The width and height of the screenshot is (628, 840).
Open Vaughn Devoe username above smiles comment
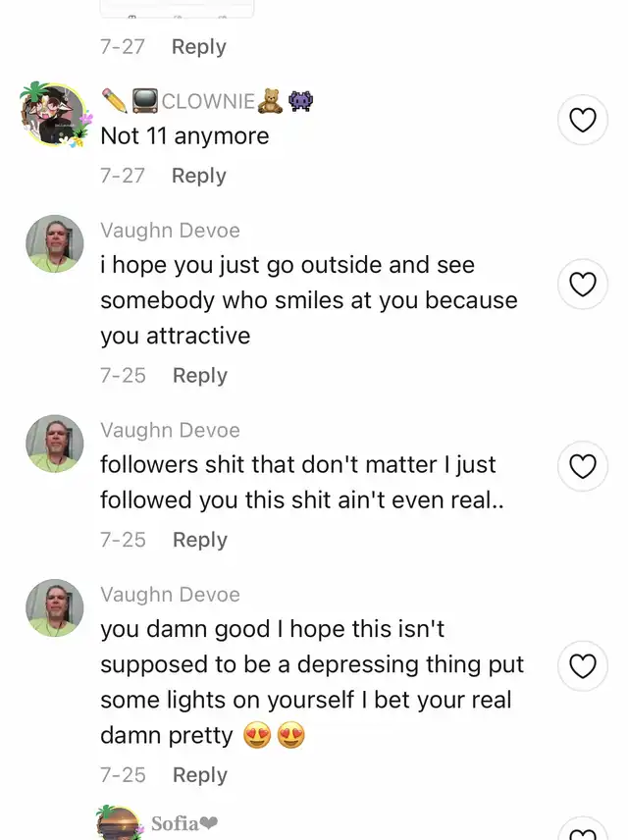coord(170,231)
